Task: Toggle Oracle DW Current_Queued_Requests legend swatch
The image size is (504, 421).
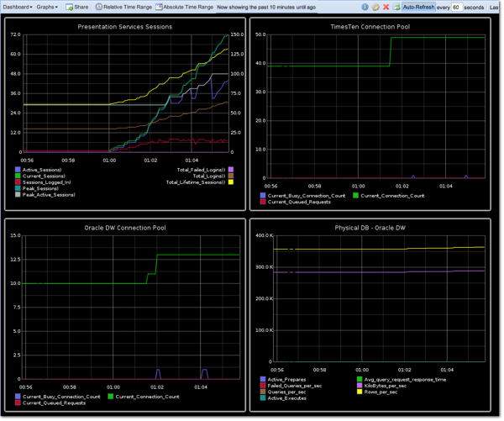Action: click(18, 403)
